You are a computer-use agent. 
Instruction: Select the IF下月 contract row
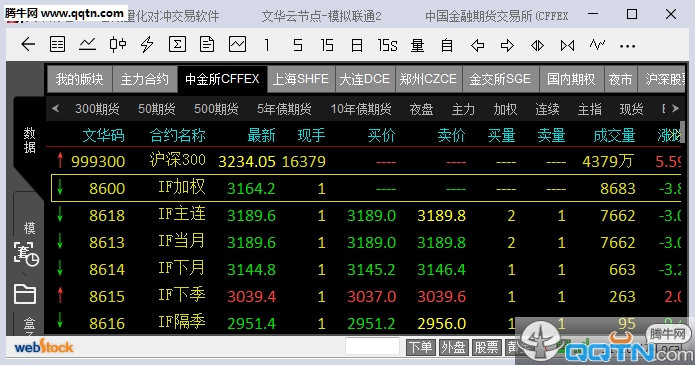coord(366,269)
